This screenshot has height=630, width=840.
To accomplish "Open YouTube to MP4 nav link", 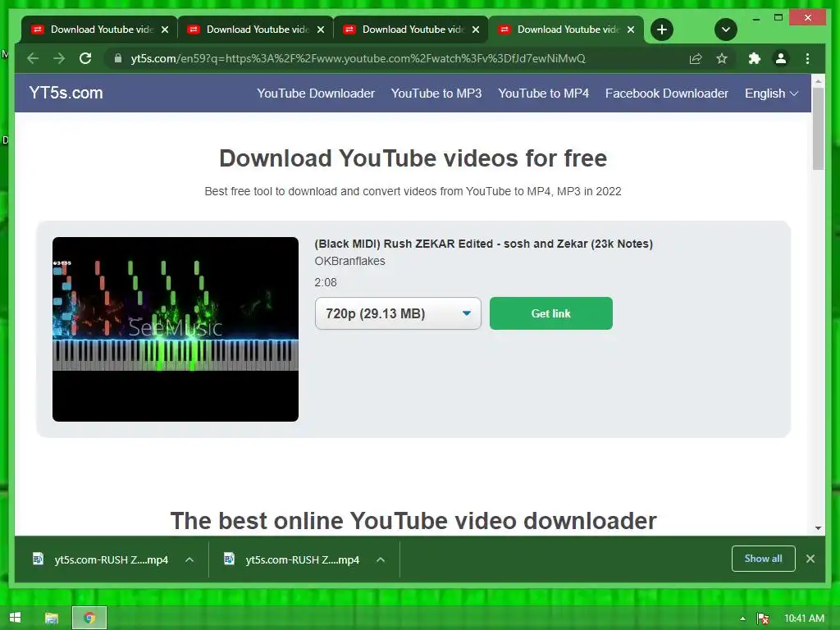I will click(x=543, y=94).
